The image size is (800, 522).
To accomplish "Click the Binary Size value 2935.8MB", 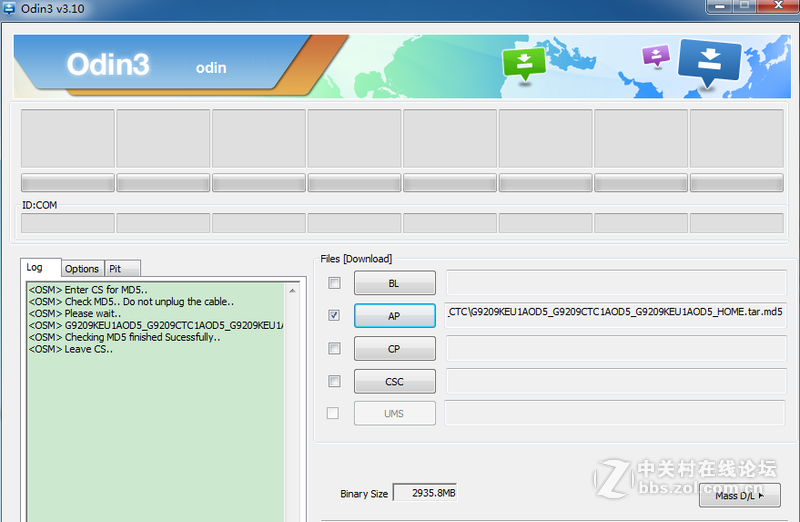I will click(x=425, y=493).
